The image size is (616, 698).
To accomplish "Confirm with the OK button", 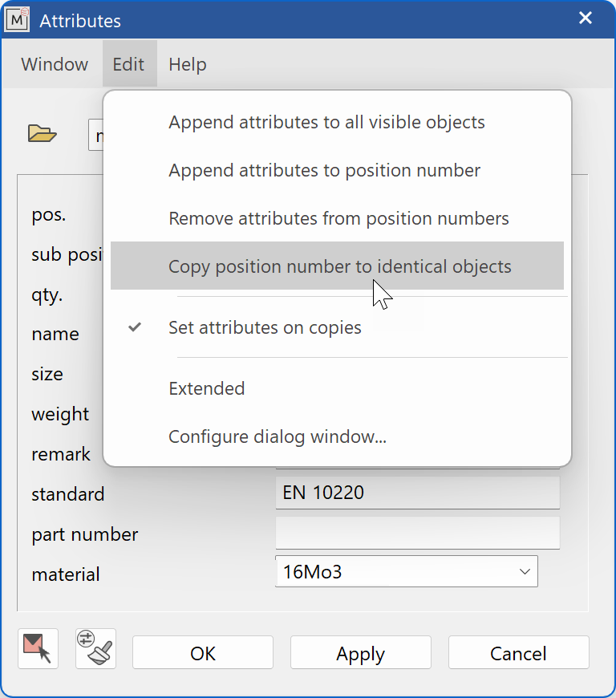I will [x=202, y=652].
